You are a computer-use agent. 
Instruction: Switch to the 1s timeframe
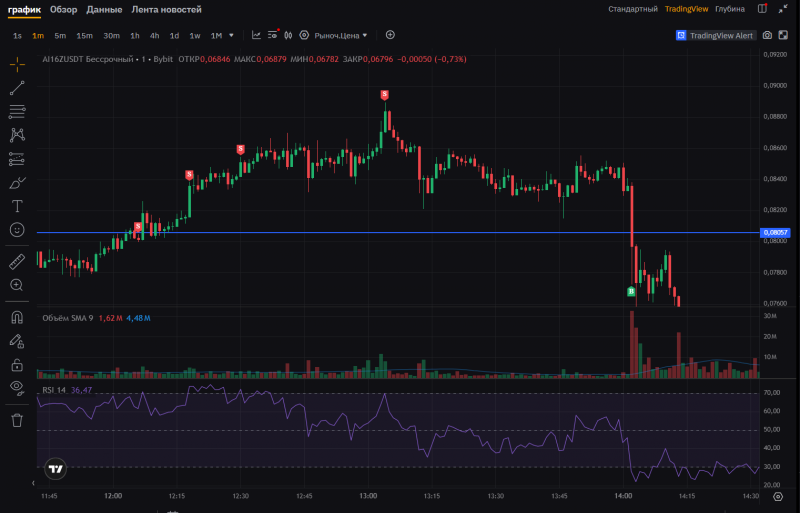(x=17, y=36)
